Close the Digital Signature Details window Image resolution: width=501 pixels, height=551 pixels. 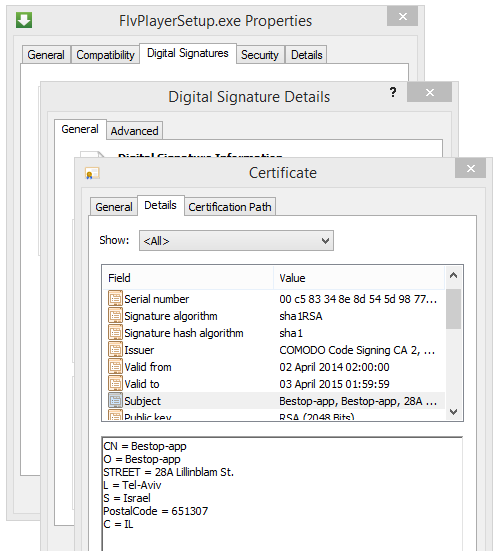pos(429,92)
